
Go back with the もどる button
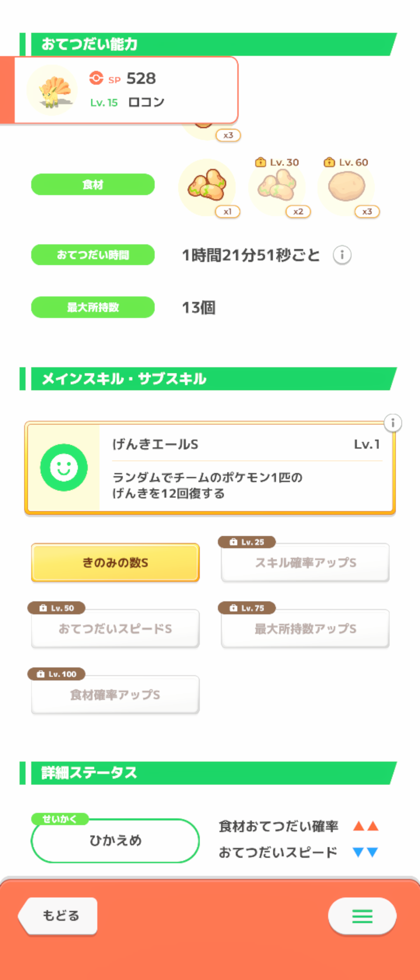coord(59,916)
